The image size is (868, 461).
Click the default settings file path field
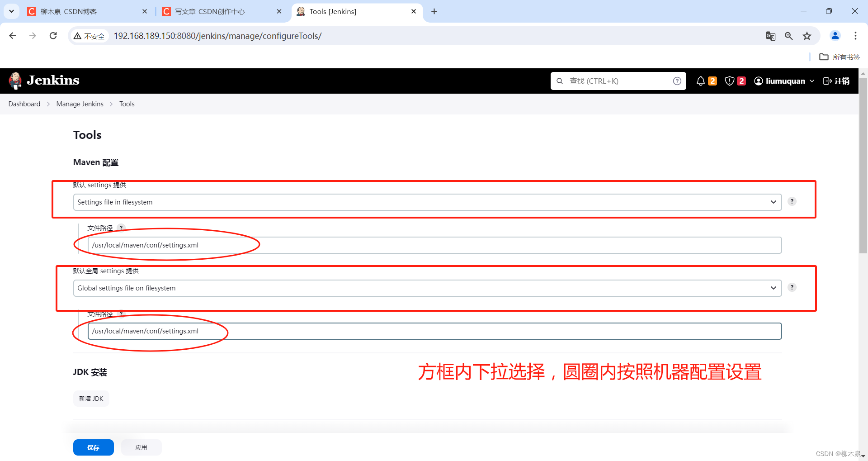click(434, 245)
